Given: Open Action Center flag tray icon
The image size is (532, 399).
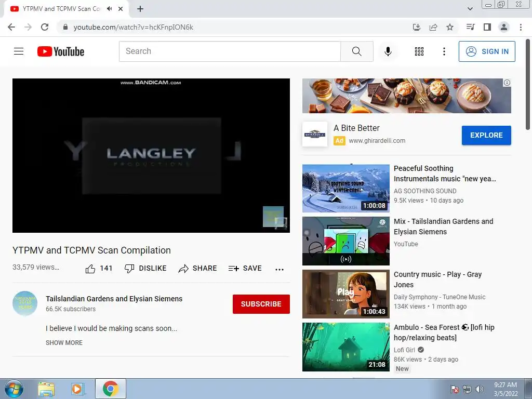Looking at the screenshot, I should [455, 389].
